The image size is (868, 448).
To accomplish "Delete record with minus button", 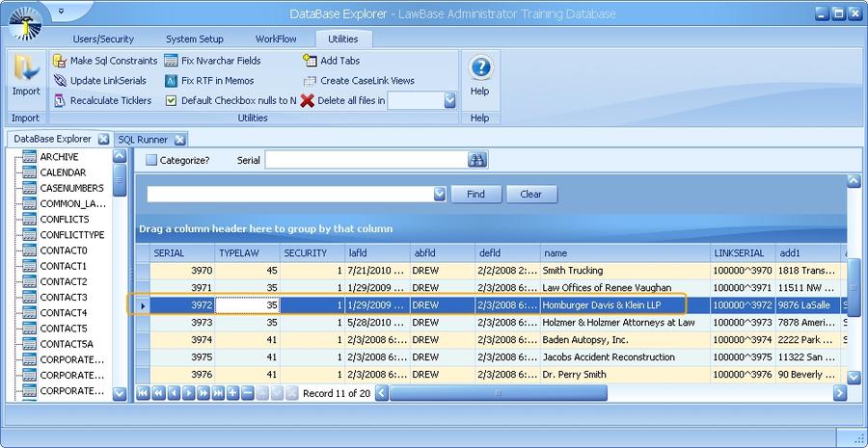I will pos(248,393).
